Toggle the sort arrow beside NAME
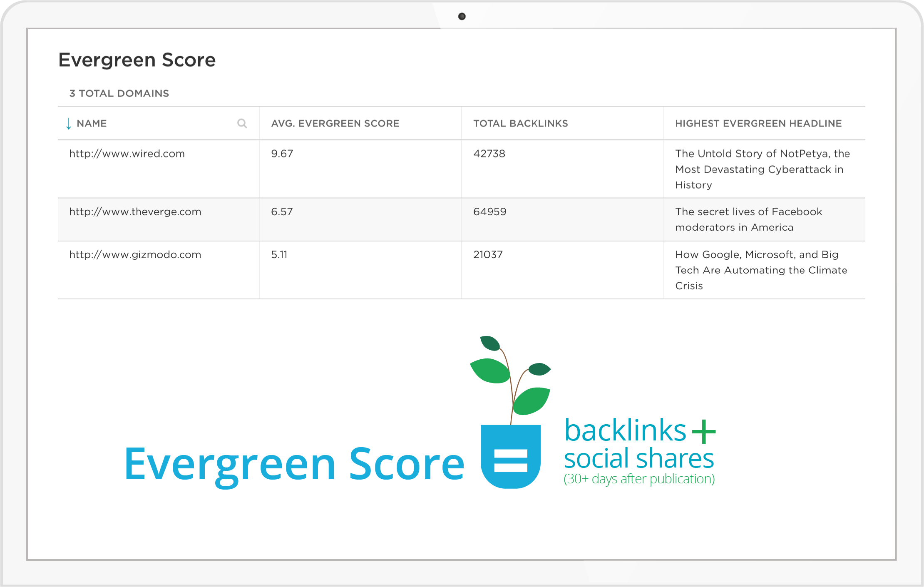 pos(69,123)
